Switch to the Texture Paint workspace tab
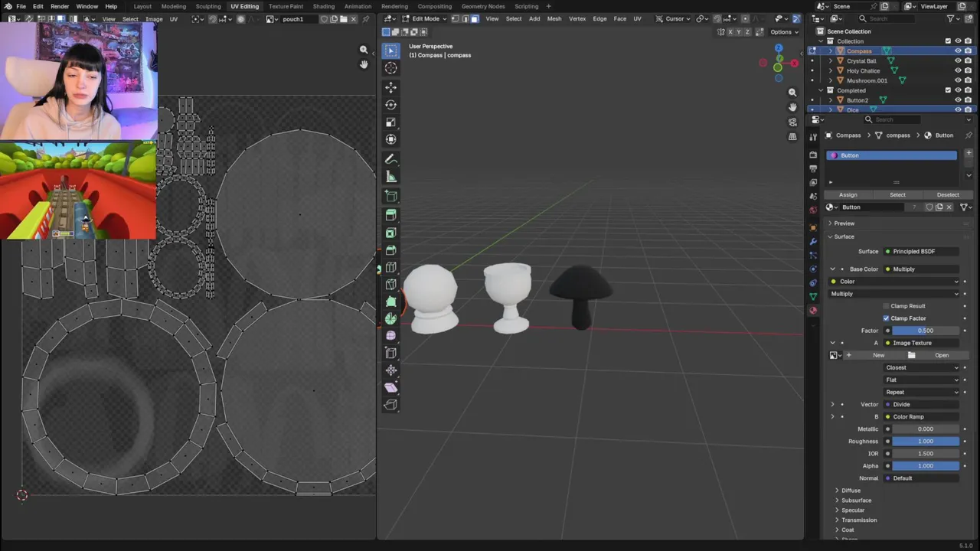The height and width of the screenshot is (551, 980). tap(286, 6)
